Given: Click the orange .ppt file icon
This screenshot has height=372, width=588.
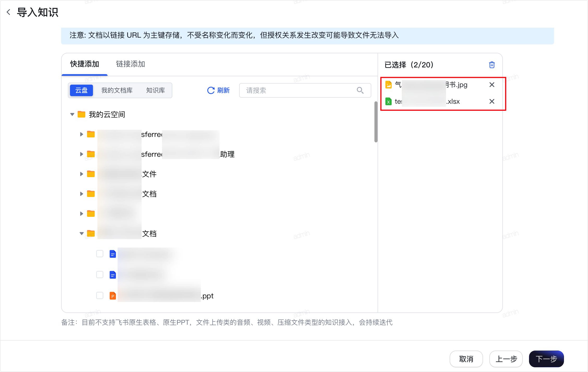Looking at the screenshot, I should pos(113,296).
